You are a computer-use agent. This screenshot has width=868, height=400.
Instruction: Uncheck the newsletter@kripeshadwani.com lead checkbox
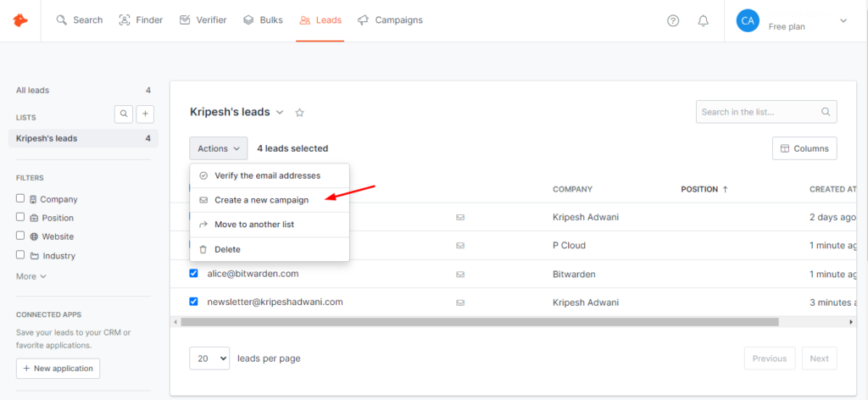point(193,302)
